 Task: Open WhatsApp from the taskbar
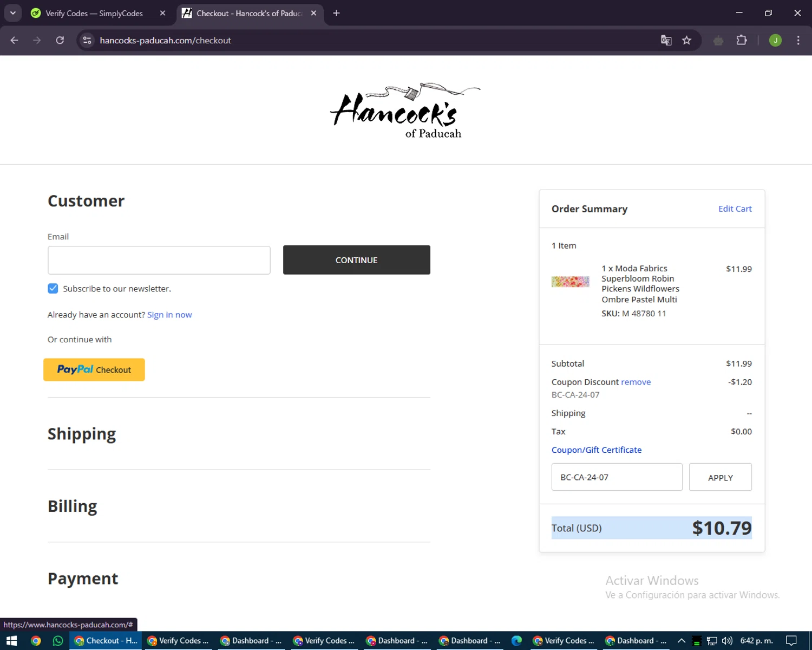[x=58, y=641]
